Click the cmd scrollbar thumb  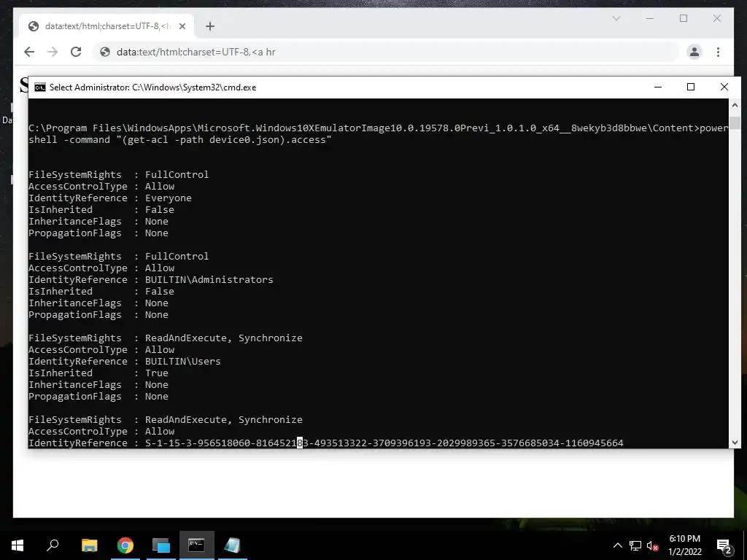tap(735, 122)
